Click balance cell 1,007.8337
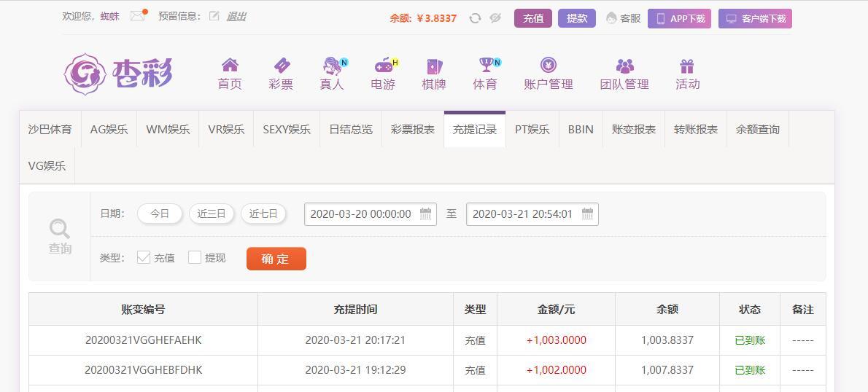Viewport: 868px width, 392px height. click(x=667, y=370)
